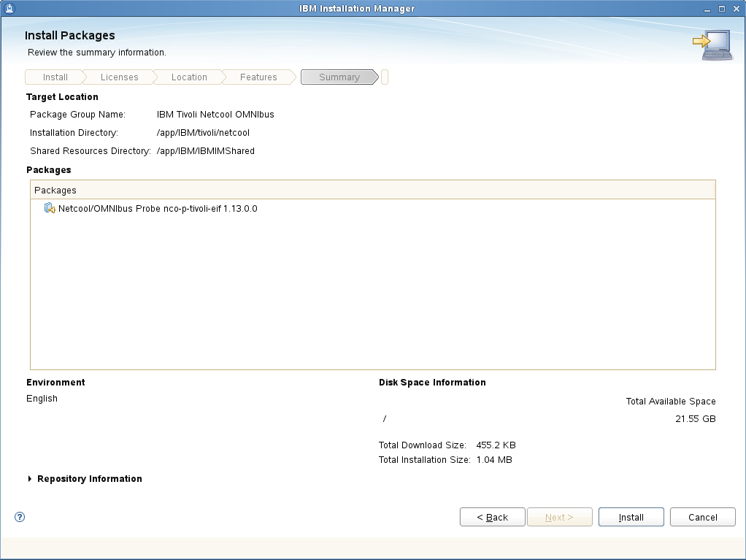The height and width of the screenshot is (560, 746).
Task: Click the IBM Installation Manager title bar icon
Action: click(x=9, y=8)
